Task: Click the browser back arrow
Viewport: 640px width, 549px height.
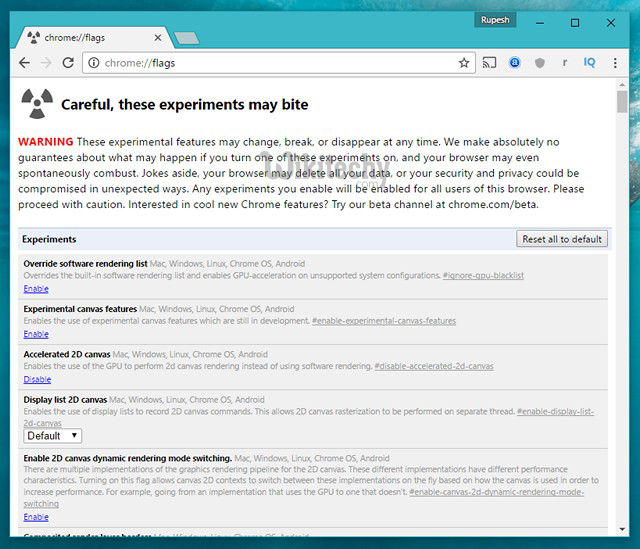Action: (24, 62)
